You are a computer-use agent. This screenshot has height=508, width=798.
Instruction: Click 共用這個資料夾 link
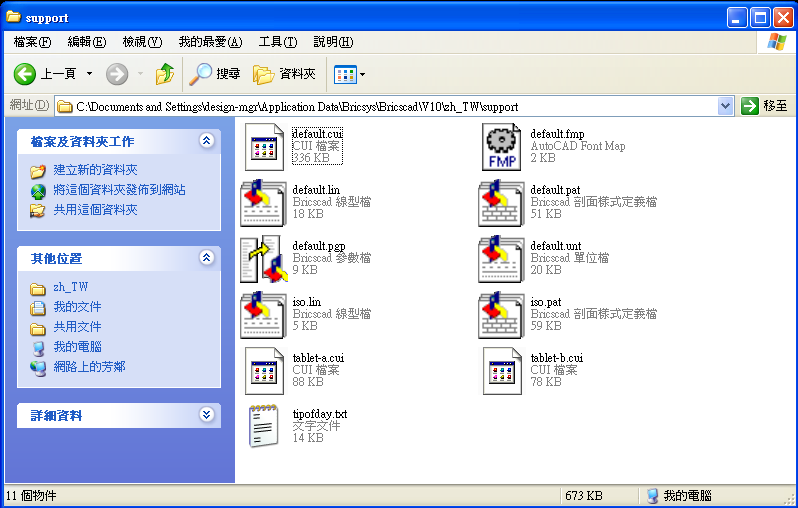[95, 210]
